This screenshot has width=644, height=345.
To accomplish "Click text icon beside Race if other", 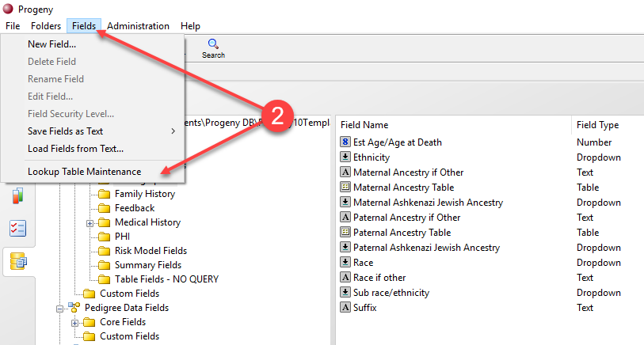I will pyautogui.click(x=345, y=277).
